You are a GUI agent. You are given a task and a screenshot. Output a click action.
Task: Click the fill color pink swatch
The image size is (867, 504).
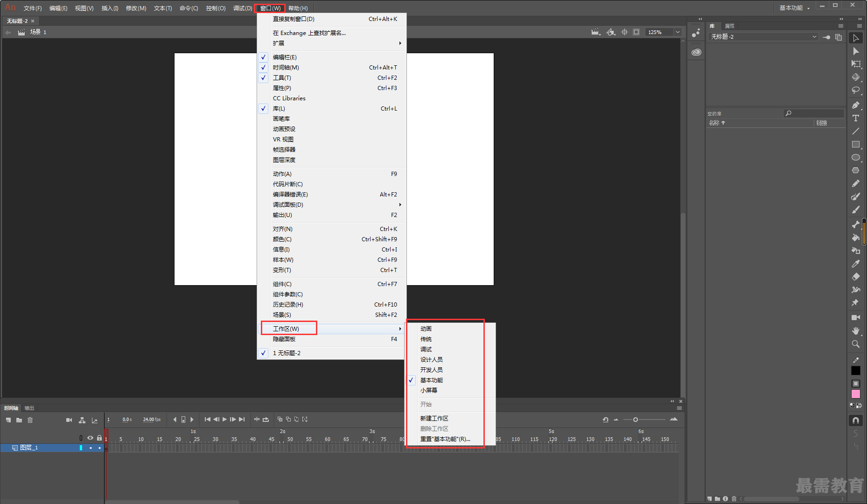pos(856,394)
